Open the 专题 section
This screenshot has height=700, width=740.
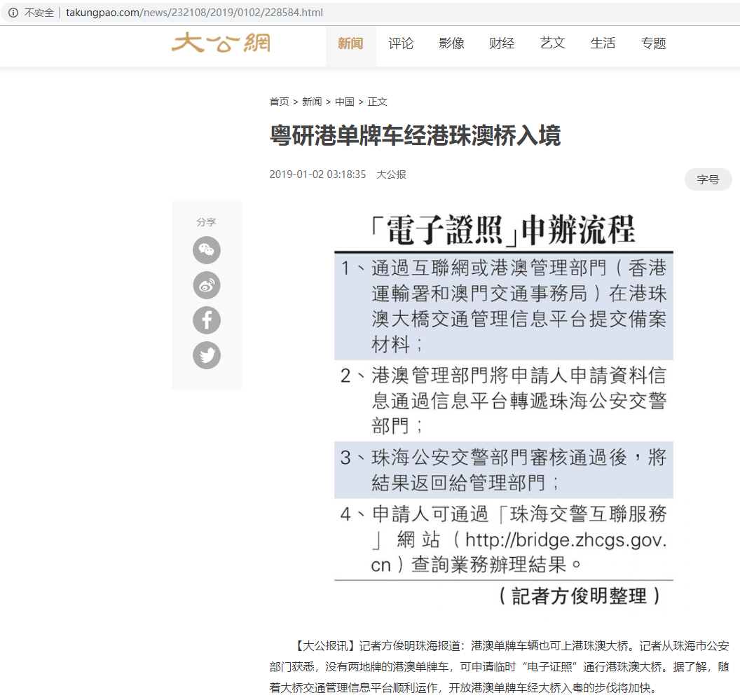[x=653, y=43]
